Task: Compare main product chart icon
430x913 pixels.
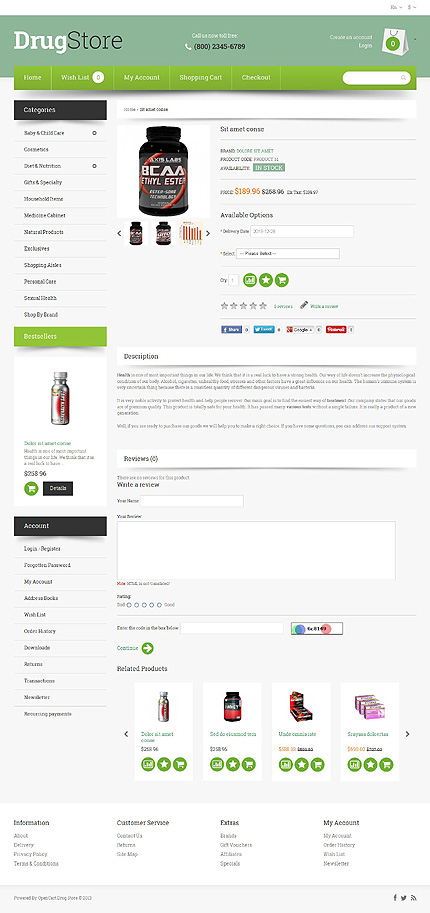Action: pyautogui.click(x=250, y=280)
